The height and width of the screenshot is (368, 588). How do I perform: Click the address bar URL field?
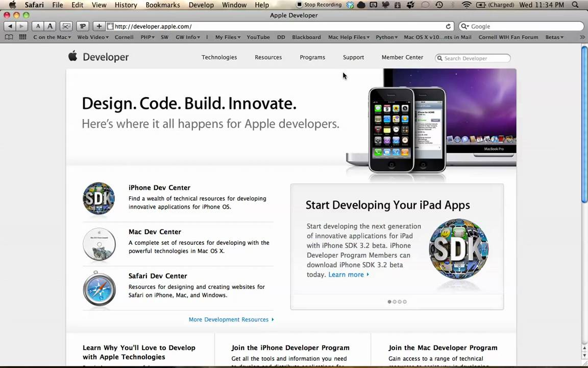pyautogui.click(x=279, y=26)
